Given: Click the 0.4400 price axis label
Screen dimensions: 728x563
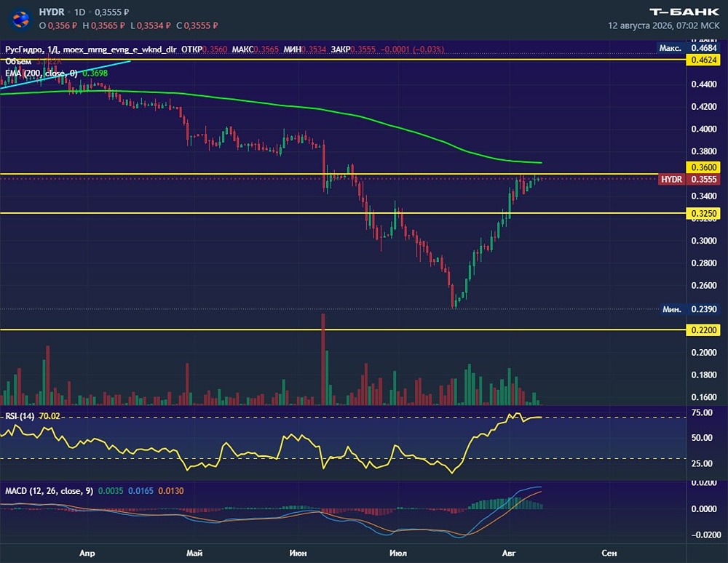Looking at the screenshot, I should pyautogui.click(x=704, y=84).
